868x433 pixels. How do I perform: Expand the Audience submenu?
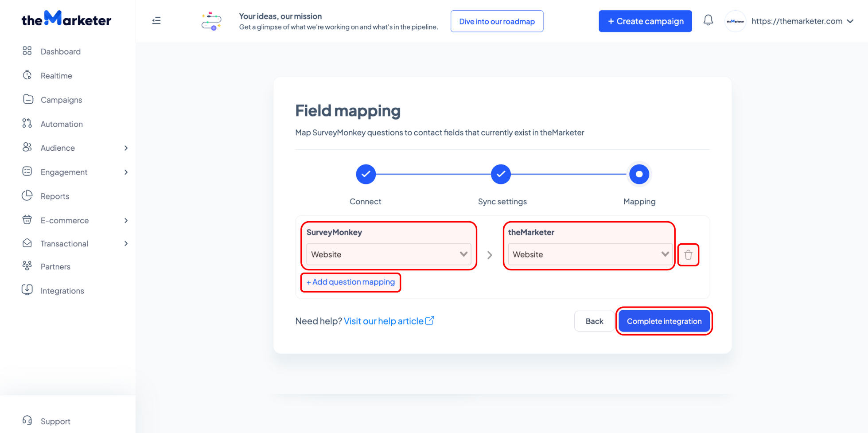click(126, 148)
